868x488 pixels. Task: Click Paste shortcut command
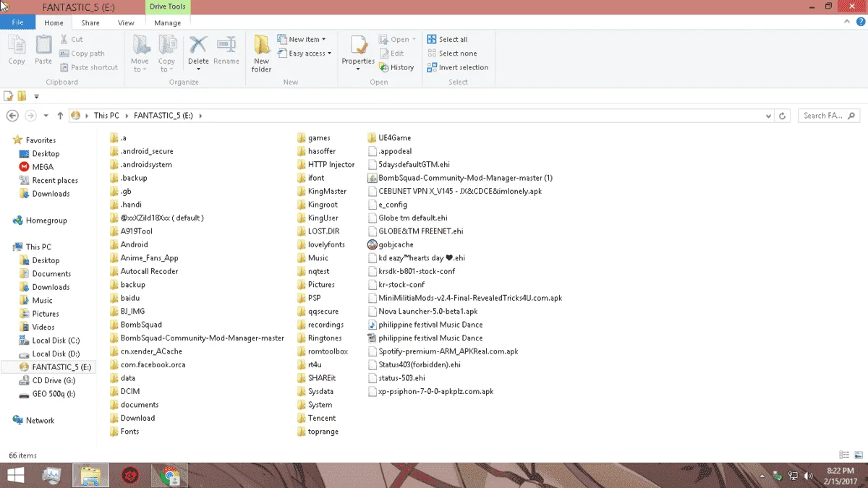coord(89,67)
